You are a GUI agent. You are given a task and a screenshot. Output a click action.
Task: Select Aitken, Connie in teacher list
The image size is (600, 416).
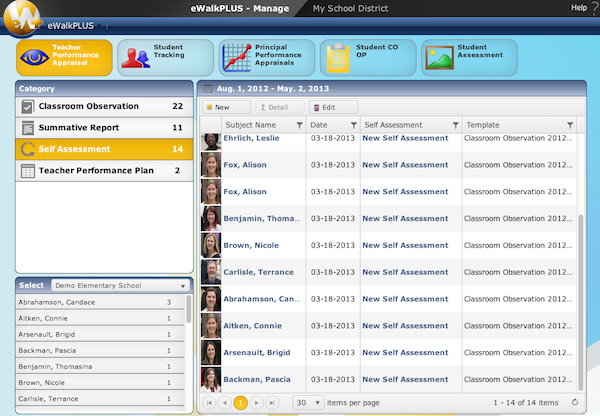click(x=100, y=318)
